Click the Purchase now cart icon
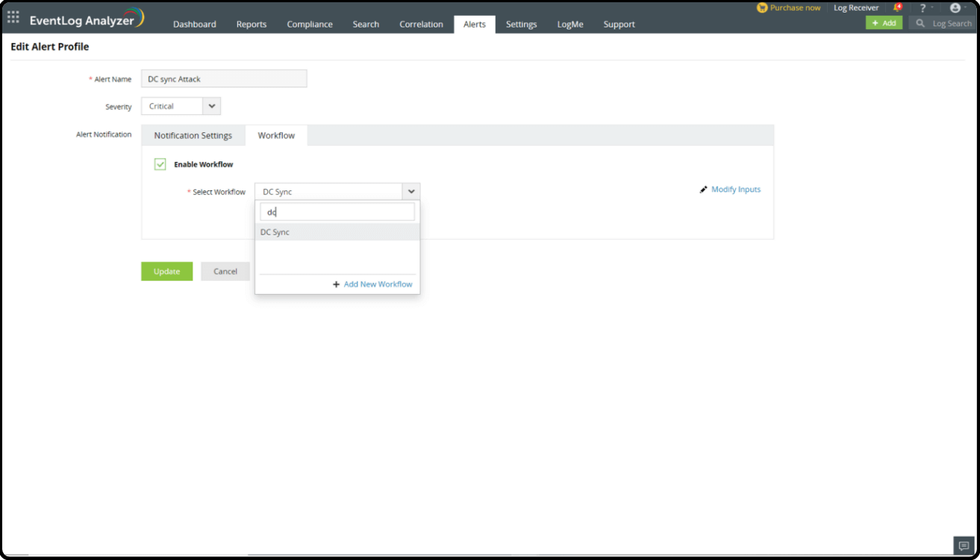This screenshot has width=980, height=560. (762, 7)
